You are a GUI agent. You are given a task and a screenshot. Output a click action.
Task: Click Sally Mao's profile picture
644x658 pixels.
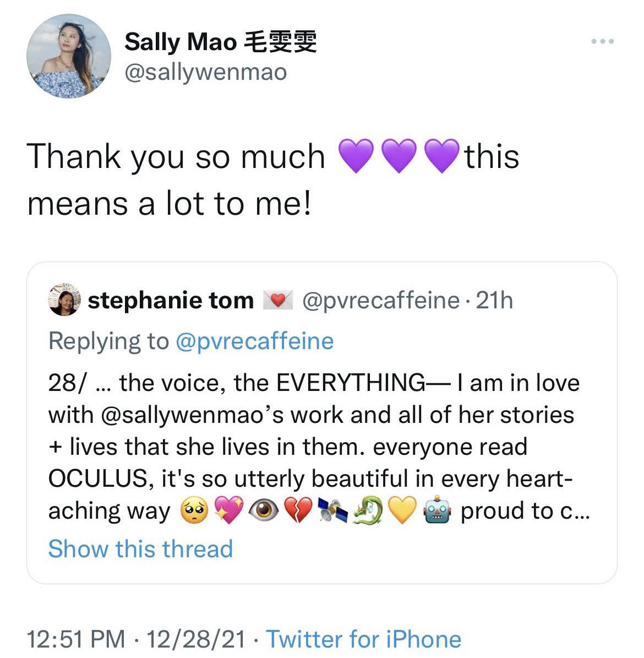click(x=69, y=57)
